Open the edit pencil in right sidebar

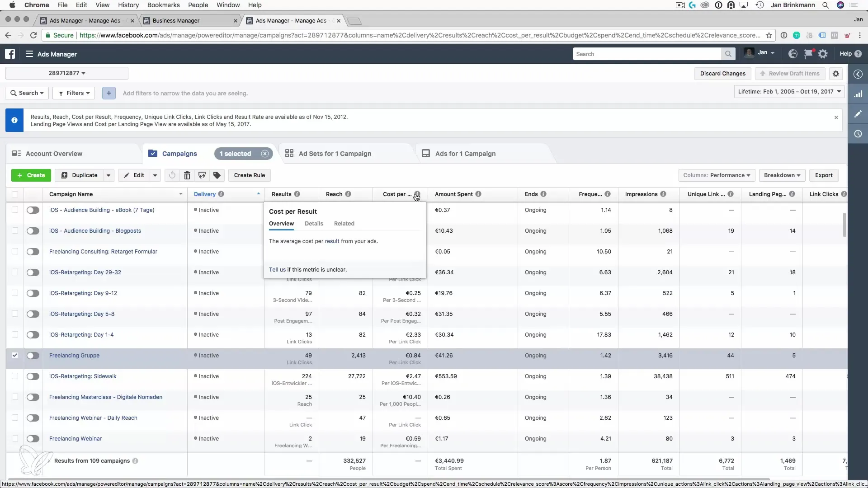click(x=858, y=114)
